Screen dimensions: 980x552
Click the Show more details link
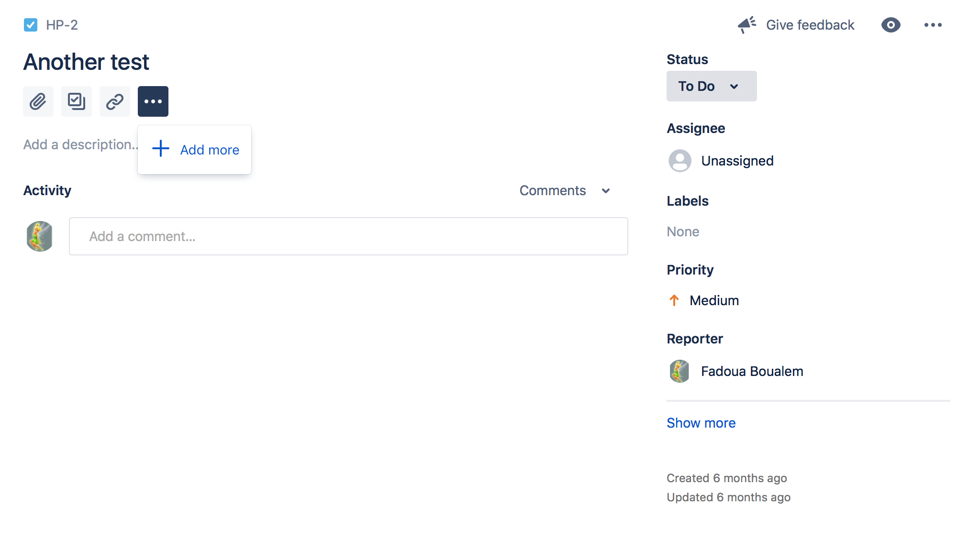tap(701, 422)
